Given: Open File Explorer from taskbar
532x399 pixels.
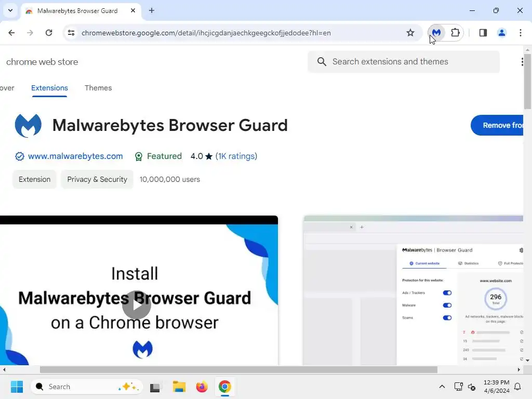Looking at the screenshot, I should point(179,387).
